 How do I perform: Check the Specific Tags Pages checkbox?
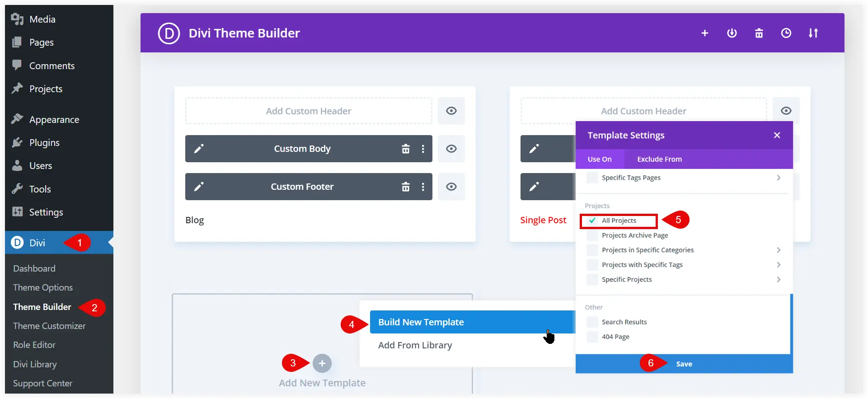point(592,178)
